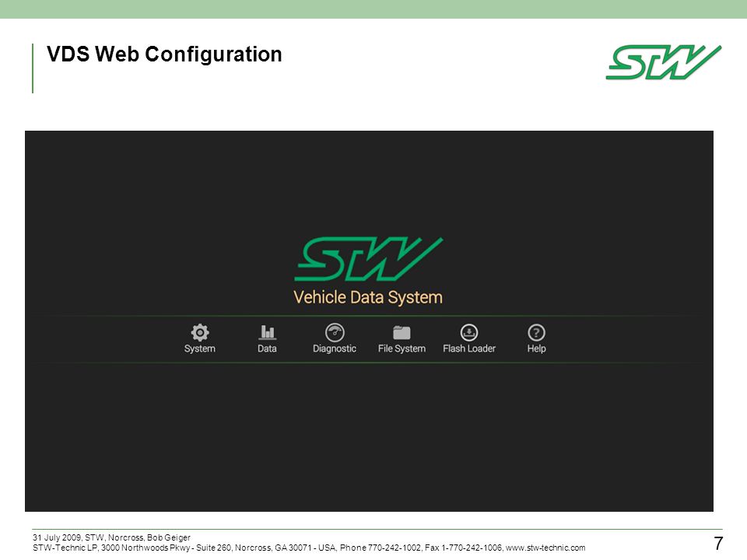Screen dimensions: 747x560
Task: Click the Vehicle Data System title text
Action: [368, 297]
